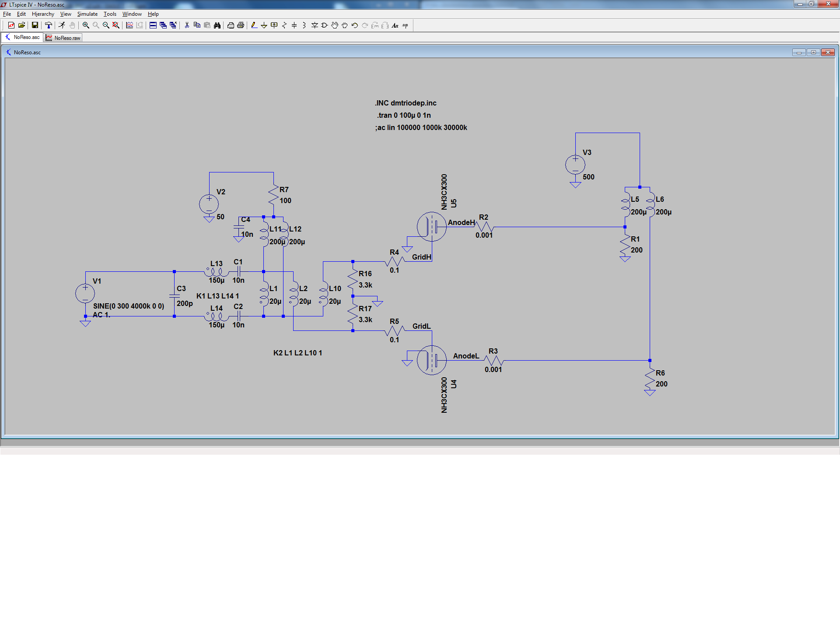
Task: Click the R16 3.3k resistor value
Action: pyautogui.click(x=365, y=285)
